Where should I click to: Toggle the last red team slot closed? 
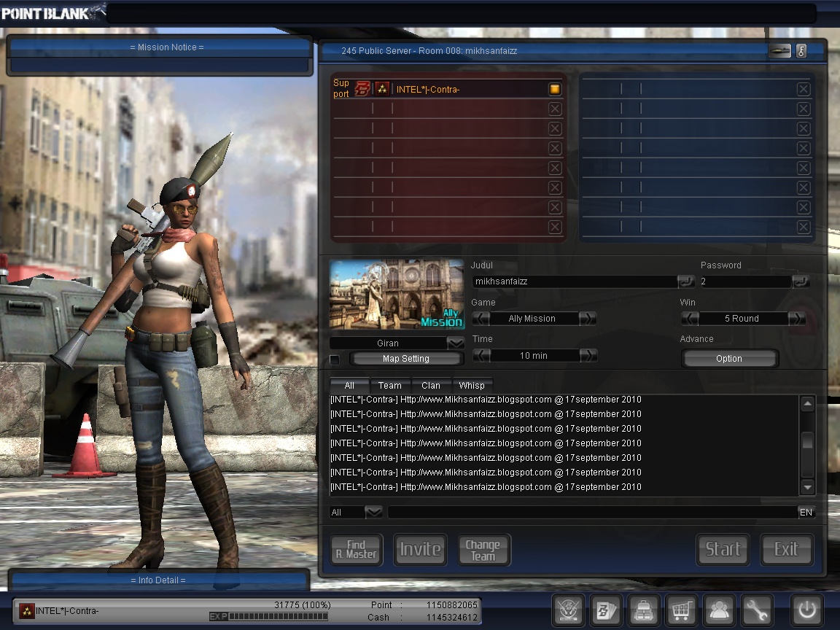pos(555,227)
